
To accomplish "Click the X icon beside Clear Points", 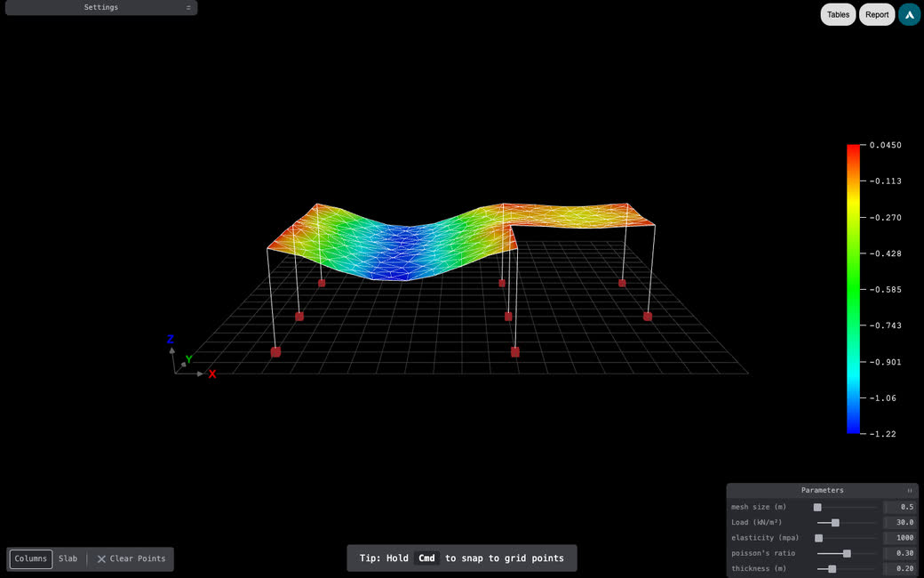I will [101, 558].
